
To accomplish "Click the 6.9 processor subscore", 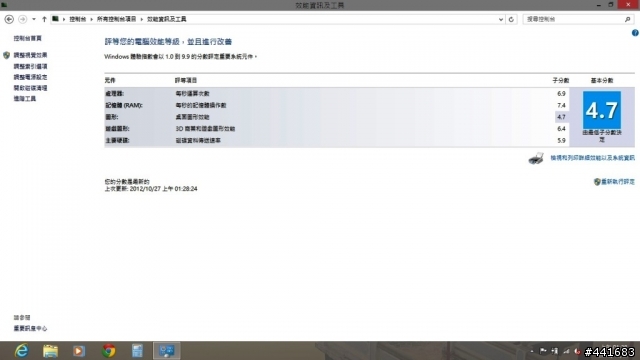I will point(561,93).
